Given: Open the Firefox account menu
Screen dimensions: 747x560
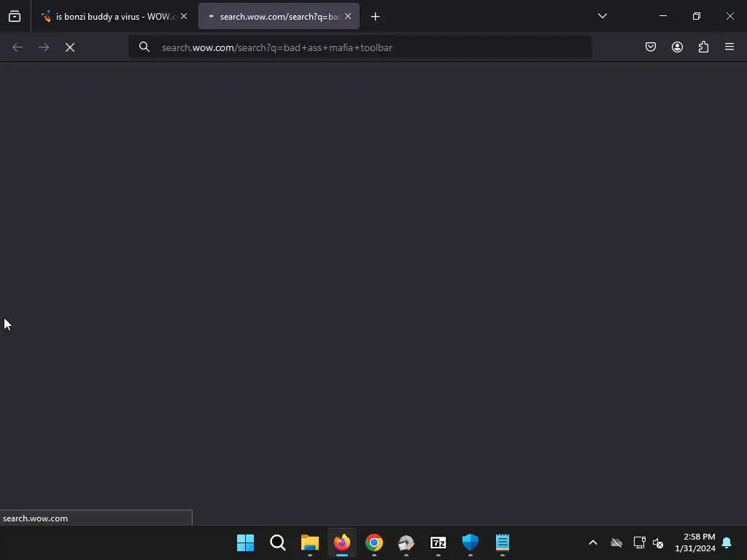Looking at the screenshot, I should (677, 47).
